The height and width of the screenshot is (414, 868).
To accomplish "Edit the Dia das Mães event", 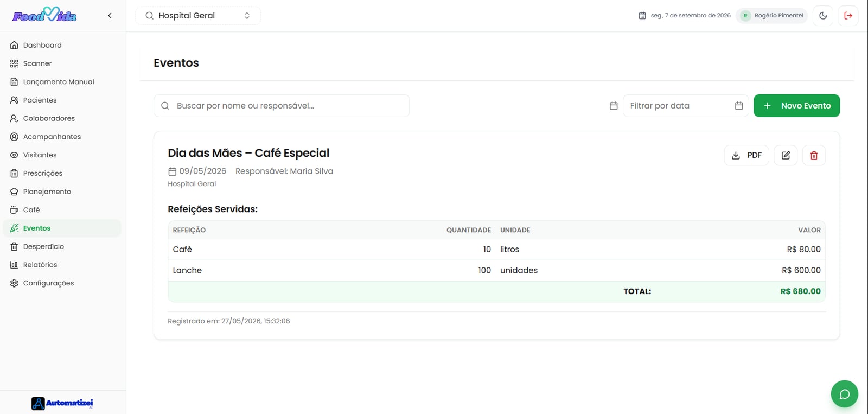I will (786, 156).
